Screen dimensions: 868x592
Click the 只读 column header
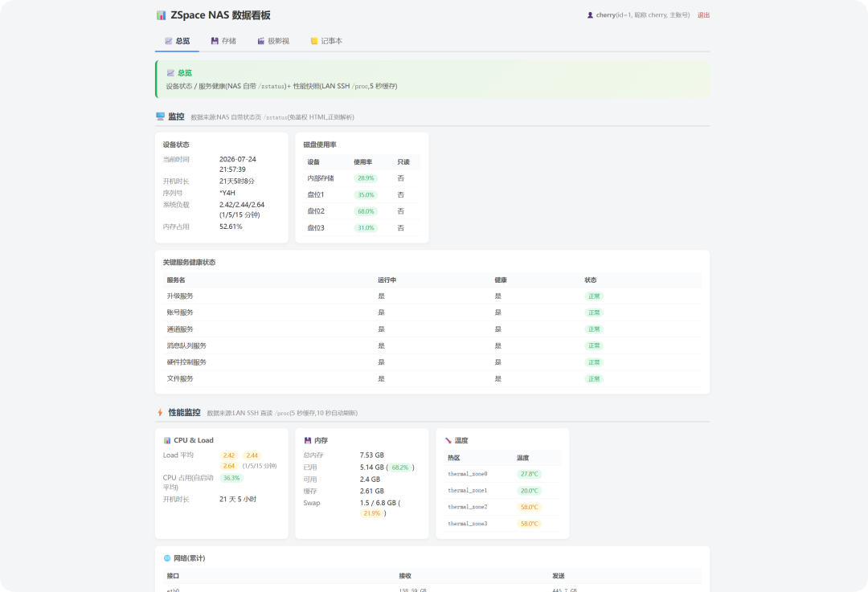[403, 162]
